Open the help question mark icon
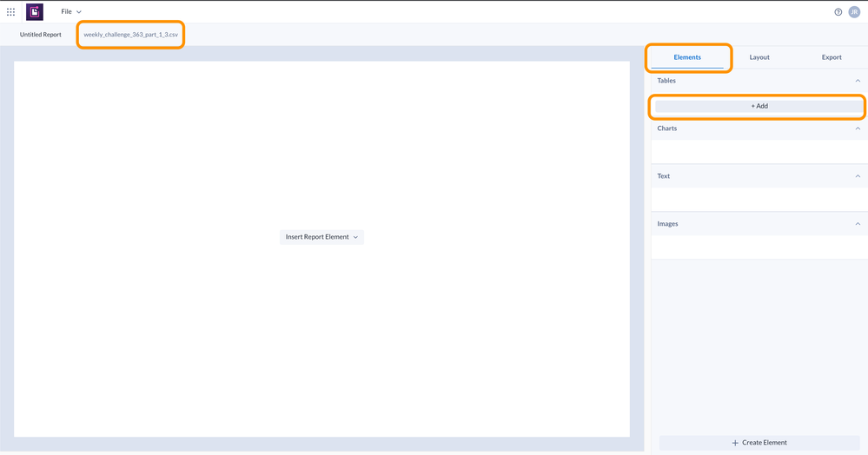Image resolution: width=868 pixels, height=455 pixels. [x=838, y=11]
